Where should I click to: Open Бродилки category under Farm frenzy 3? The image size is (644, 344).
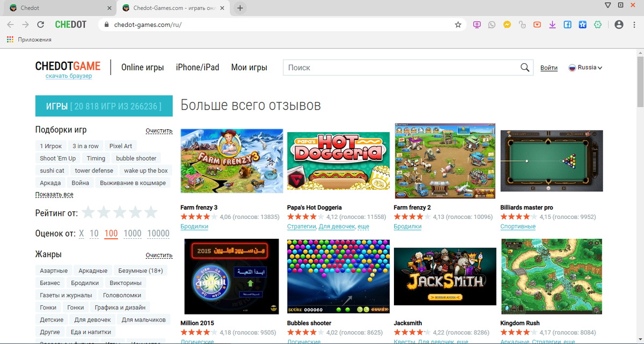(194, 226)
